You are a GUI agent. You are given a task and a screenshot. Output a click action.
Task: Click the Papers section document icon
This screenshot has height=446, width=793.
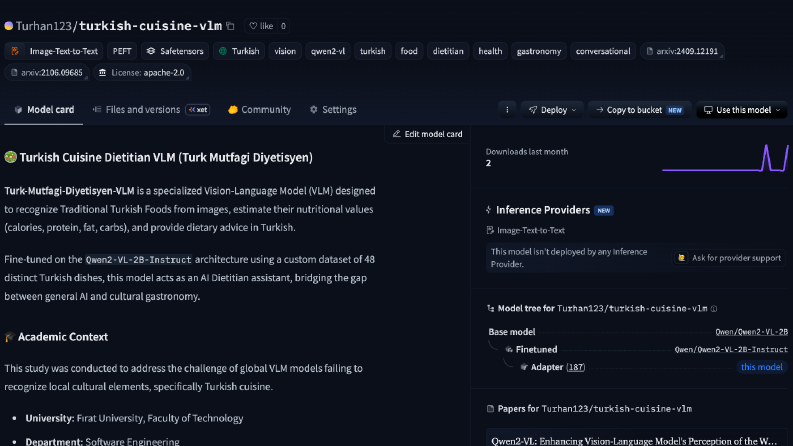(490, 409)
